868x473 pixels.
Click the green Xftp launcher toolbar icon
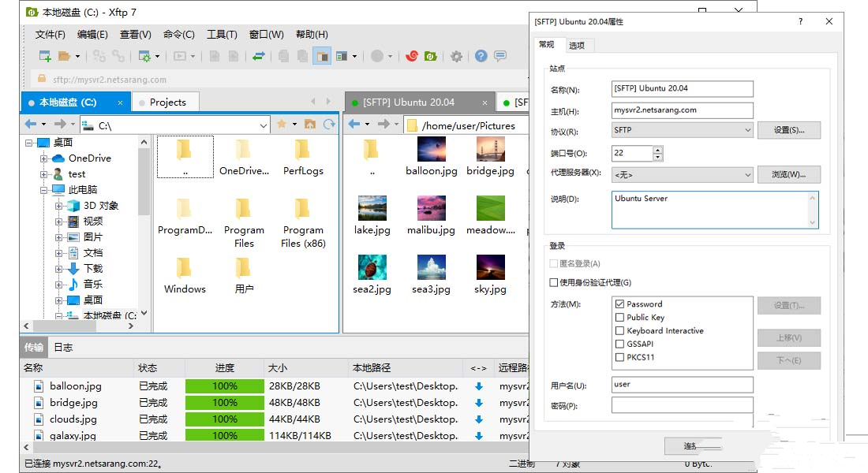[x=431, y=56]
